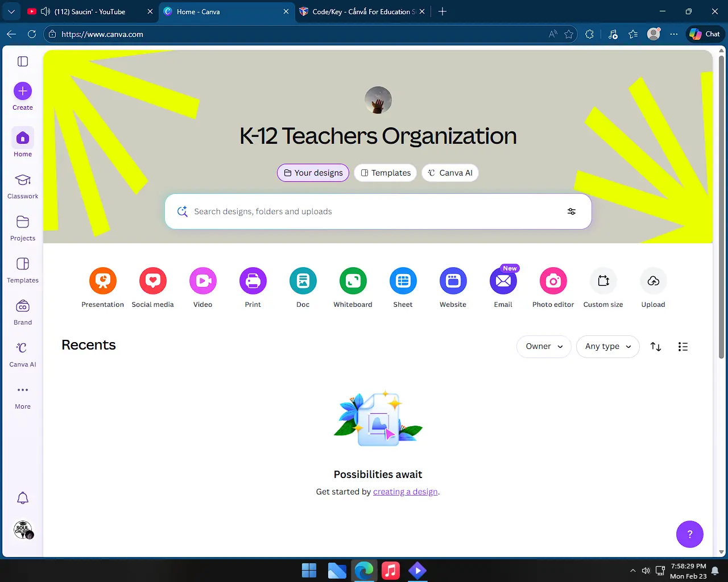
Task: Open the Favorites list icon
Action: tap(633, 34)
